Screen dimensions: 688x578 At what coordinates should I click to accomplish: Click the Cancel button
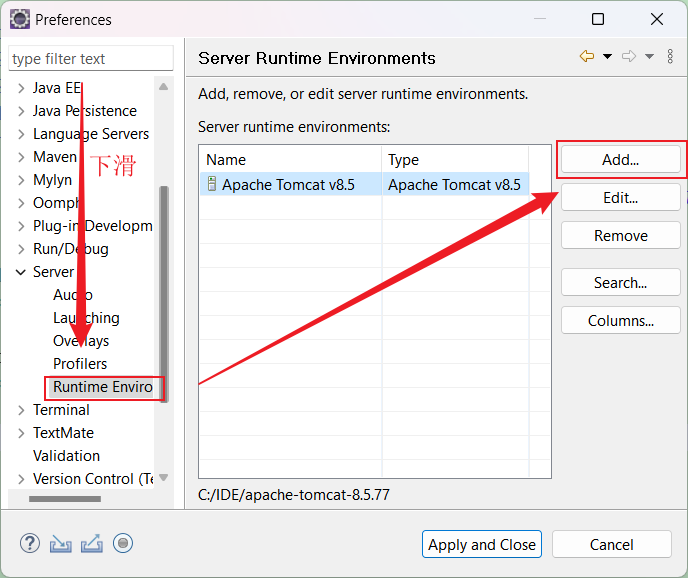(x=612, y=545)
